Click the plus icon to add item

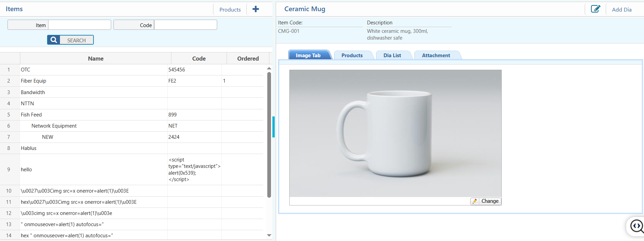256,9
